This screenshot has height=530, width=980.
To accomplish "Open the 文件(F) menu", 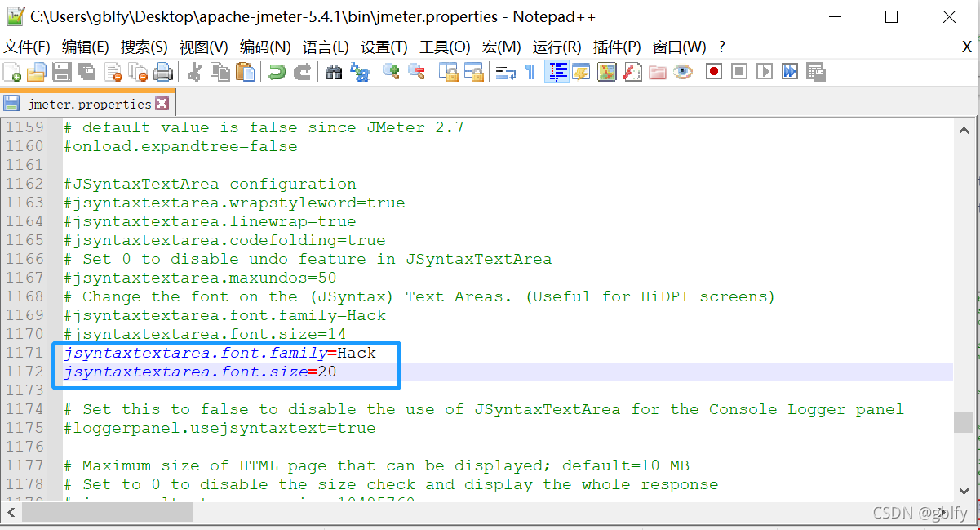I will tap(27, 47).
